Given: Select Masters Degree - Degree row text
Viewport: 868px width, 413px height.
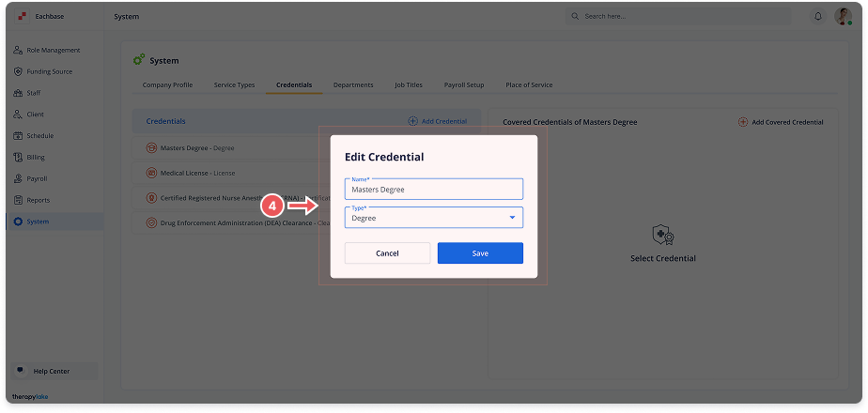Looking at the screenshot, I should coord(197,148).
